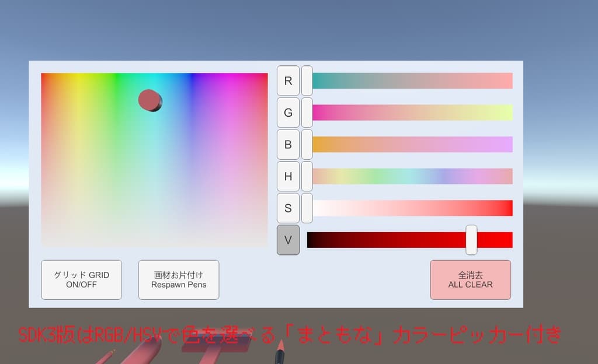Viewport: 598px width, 364px height.
Task: Toggle the grid with グリッド GRID ON/OFF
Action: click(x=81, y=279)
